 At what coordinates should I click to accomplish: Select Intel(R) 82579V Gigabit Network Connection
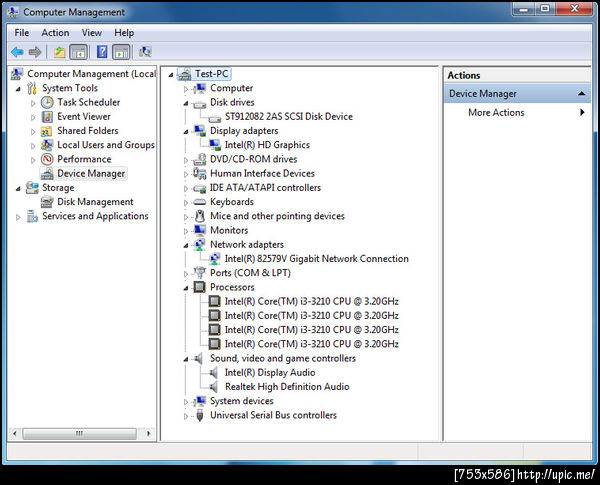(316, 259)
